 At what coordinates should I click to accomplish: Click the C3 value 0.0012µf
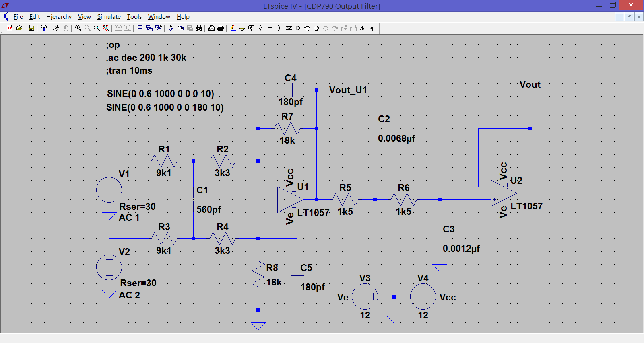pyautogui.click(x=461, y=249)
